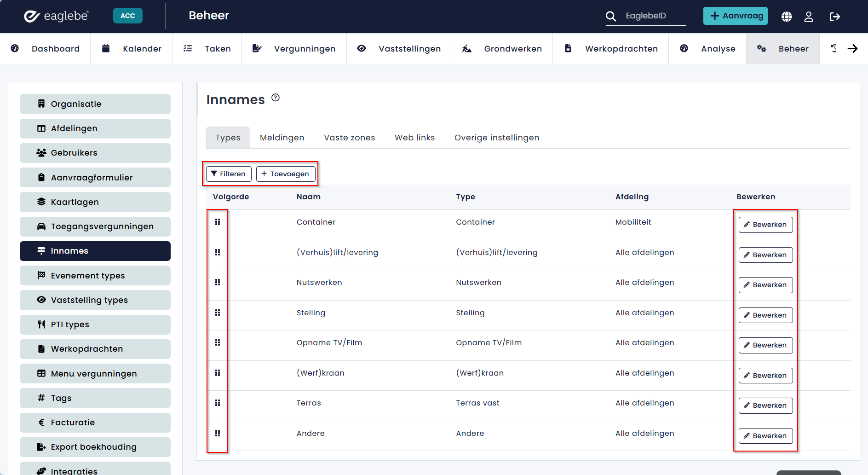This screenshot has width=868, height=475.
Task: Open Toegangsvergunningen in the sidebar
Action: [95, 226]
